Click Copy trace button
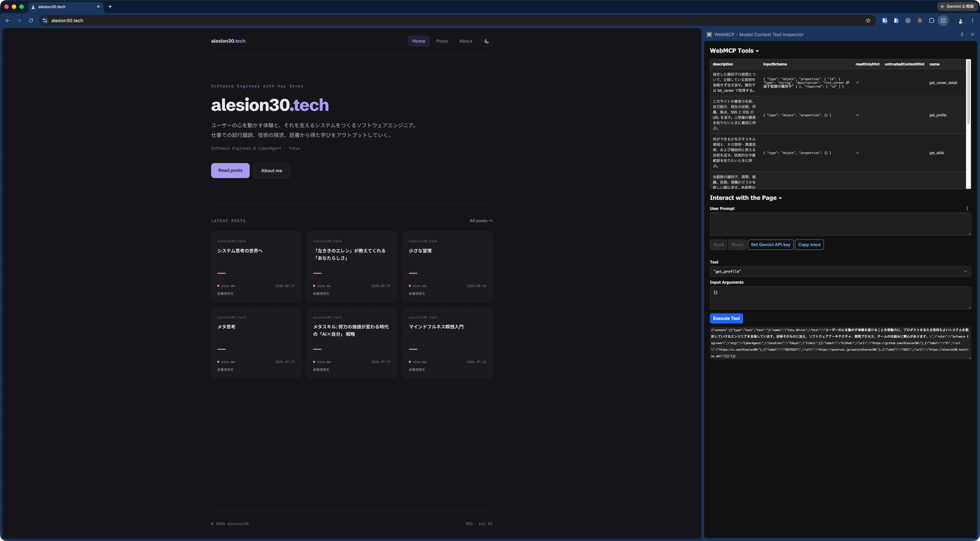This screenshot has width=980, height=541. click(809, 245)
